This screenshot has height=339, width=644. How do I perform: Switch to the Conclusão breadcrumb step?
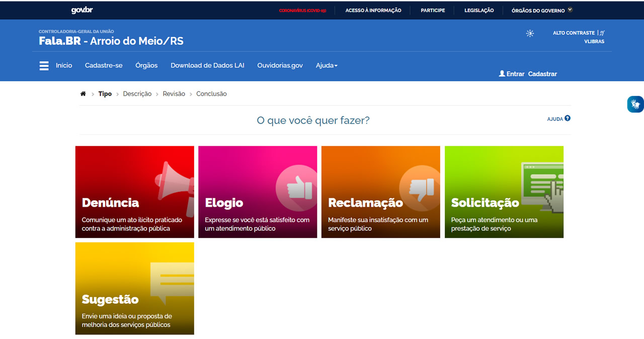211,94
